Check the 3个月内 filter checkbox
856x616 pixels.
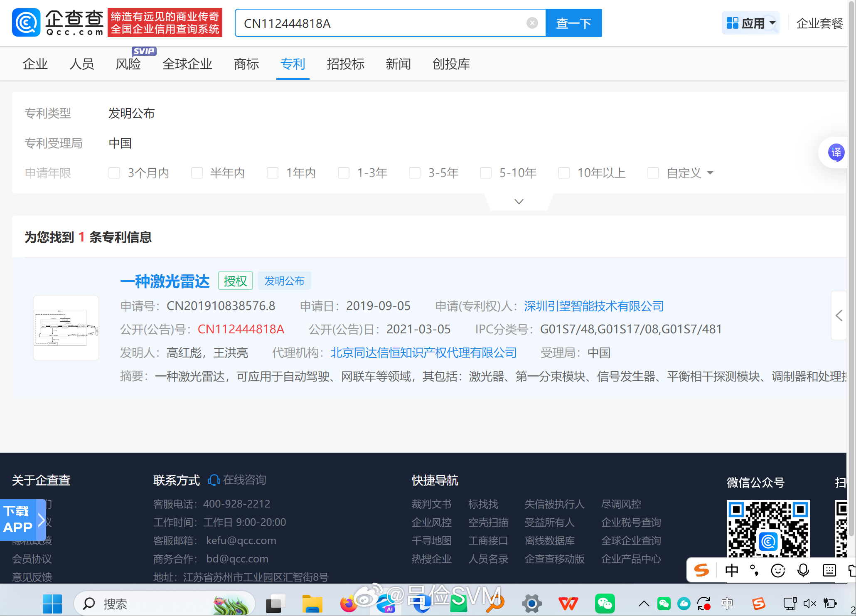pyautogui.click(x=114, y=173)
